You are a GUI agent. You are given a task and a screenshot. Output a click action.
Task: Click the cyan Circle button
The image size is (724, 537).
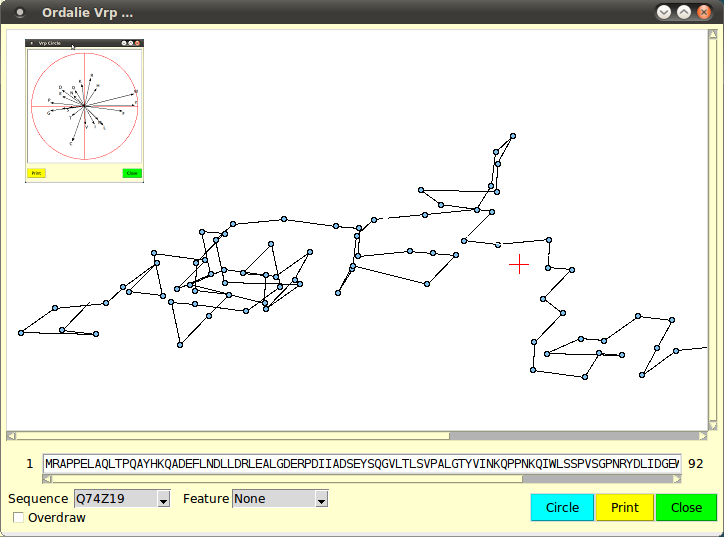(562, 508)
